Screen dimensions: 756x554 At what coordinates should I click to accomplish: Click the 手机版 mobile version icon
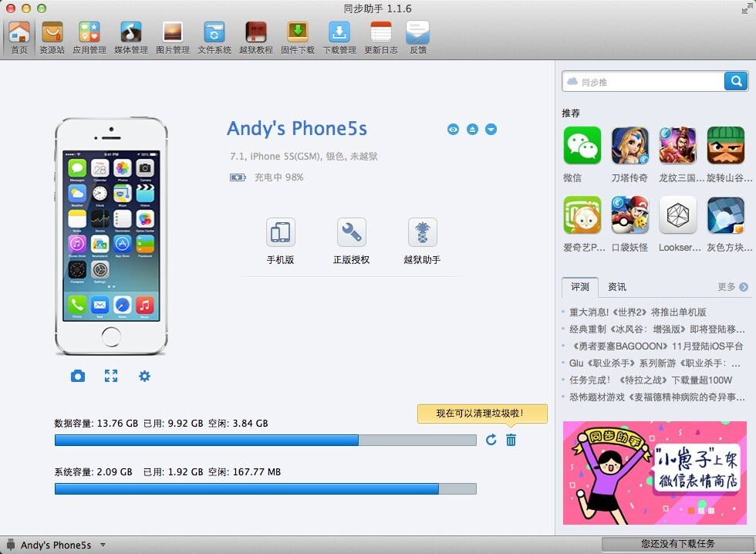coord(280,232)
